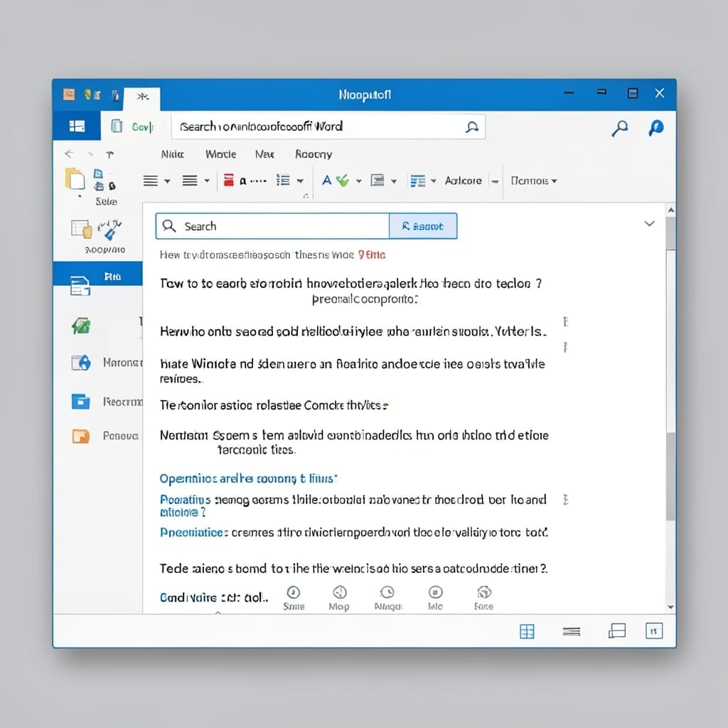
Task: Click the horizontal lines icon in status bar
Action: [572, 631]
